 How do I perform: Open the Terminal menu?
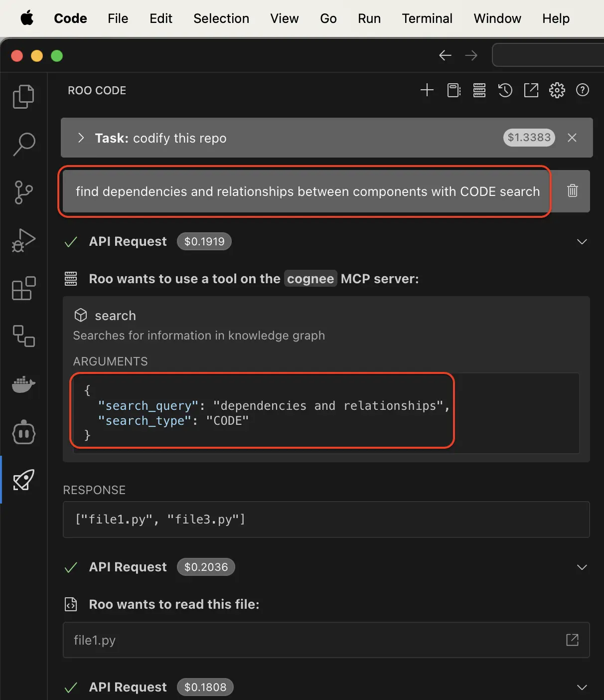pyautogui.click(x=427, y=18)
